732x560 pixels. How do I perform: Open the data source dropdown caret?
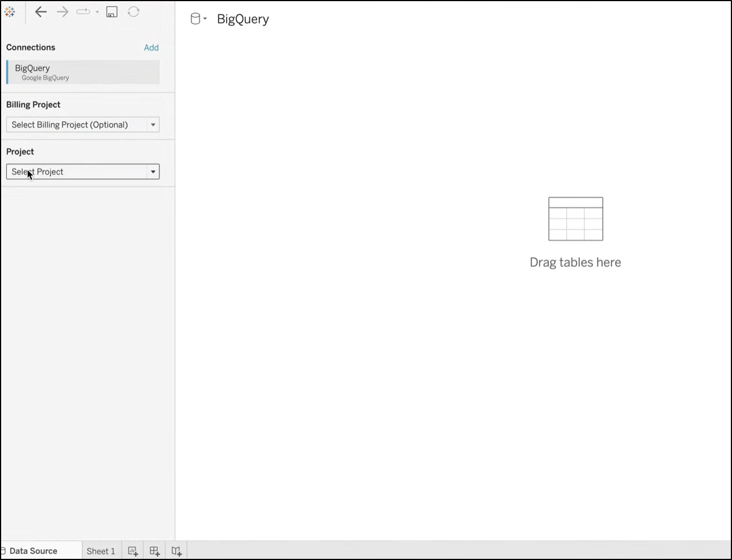coord(205,19)
